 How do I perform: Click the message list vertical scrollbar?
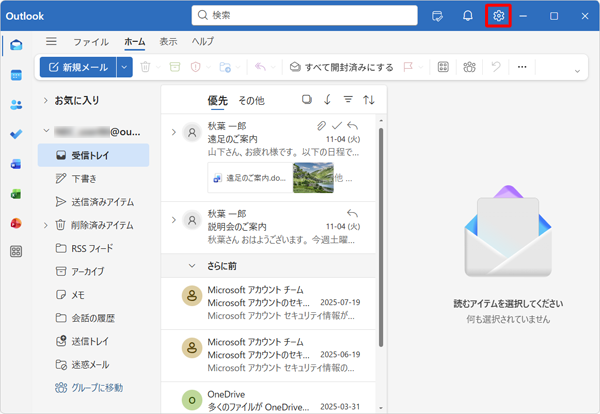(381, 230)
